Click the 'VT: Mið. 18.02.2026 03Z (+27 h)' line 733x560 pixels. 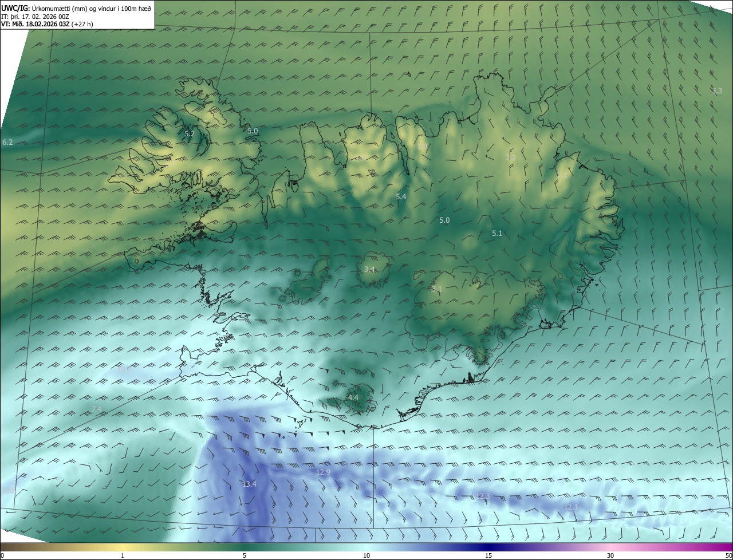tap(47, 24)
